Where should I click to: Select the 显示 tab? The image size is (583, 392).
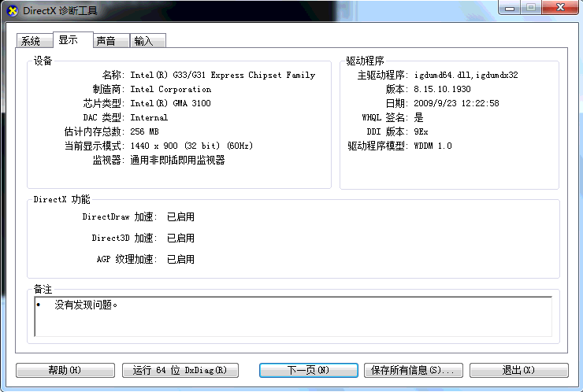(x=72, y=40)
